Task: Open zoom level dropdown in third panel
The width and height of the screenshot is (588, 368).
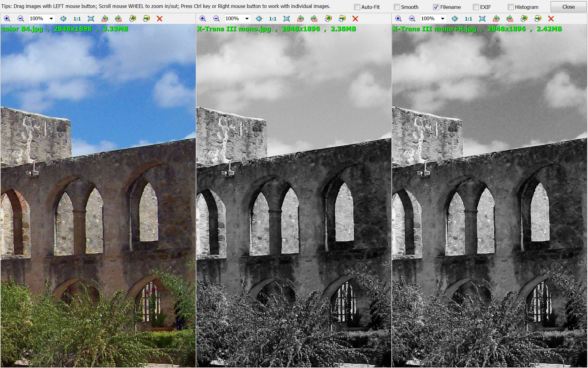Action: [443, 19]
